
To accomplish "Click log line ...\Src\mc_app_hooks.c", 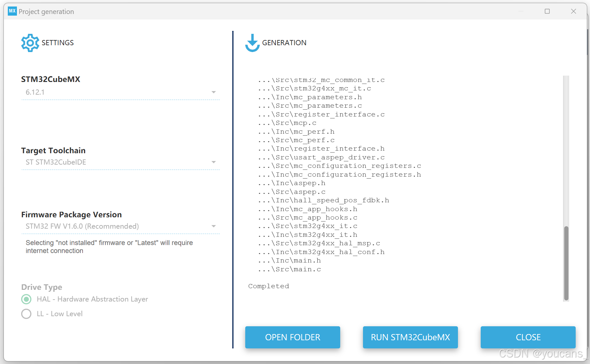I will (x=308, y=218).
